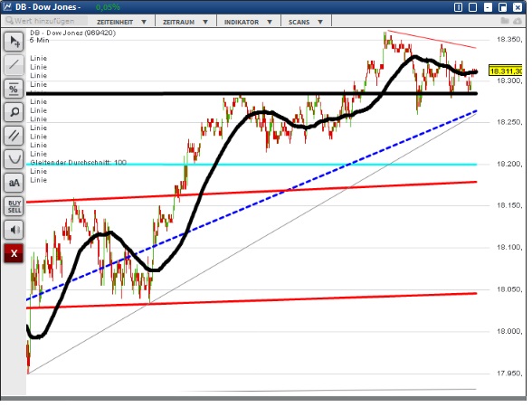Click the search magnifier in Wert hinzufügen field
Viewport: 532px width, 407px height.
(x=9, y=21)
